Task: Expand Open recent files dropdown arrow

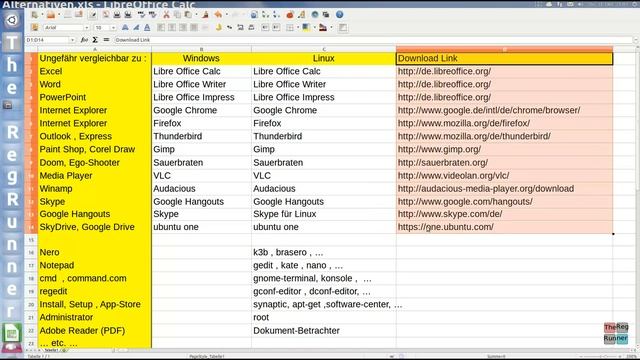Action: tap(59, 15)
